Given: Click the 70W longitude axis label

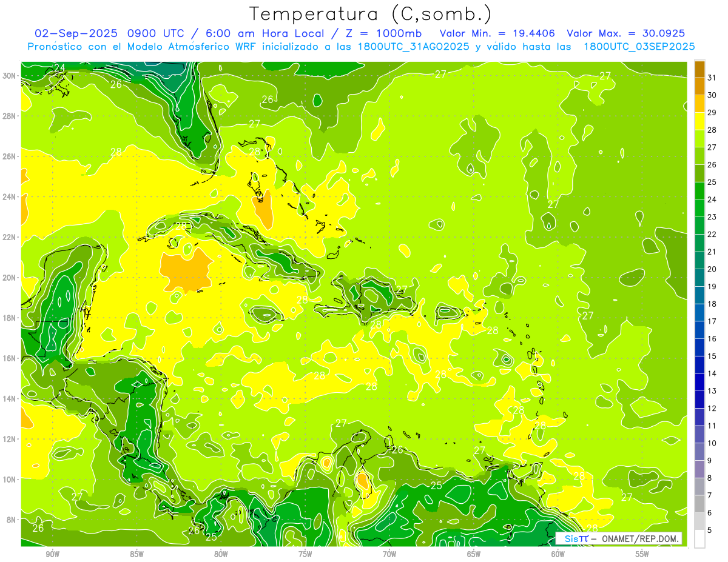Looking at the screenshot, I should (389, 554).
